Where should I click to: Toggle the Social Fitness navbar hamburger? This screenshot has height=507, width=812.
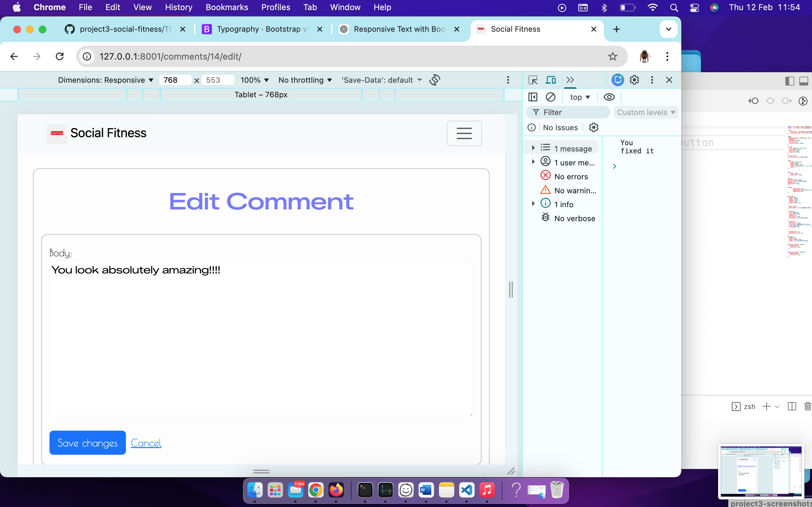tap(464, 133)
